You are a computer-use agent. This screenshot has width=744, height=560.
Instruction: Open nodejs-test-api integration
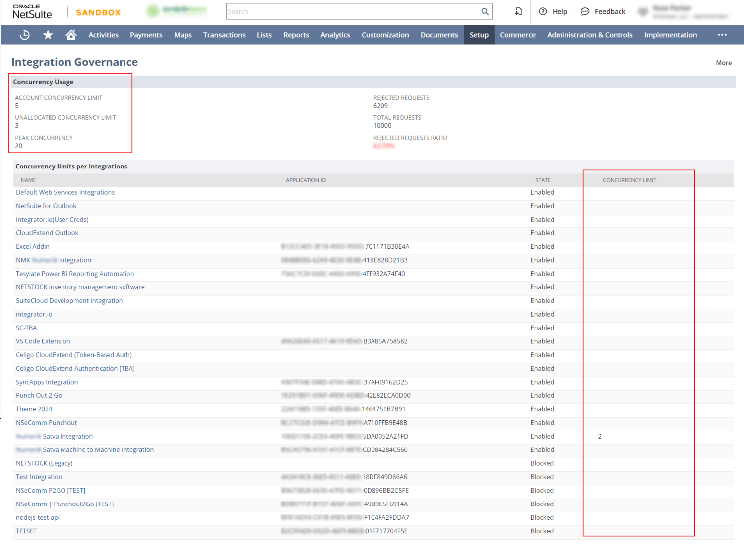click(x=38, y=517)
